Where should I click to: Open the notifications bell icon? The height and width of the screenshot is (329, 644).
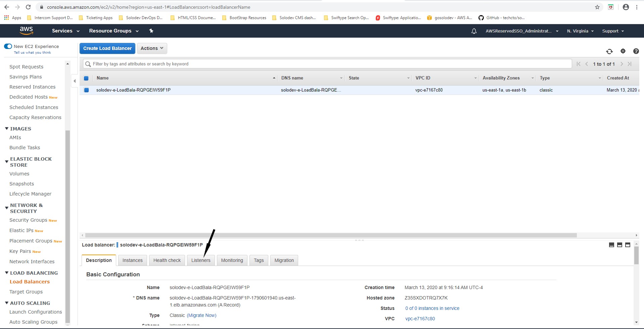(x=474, y=31)
